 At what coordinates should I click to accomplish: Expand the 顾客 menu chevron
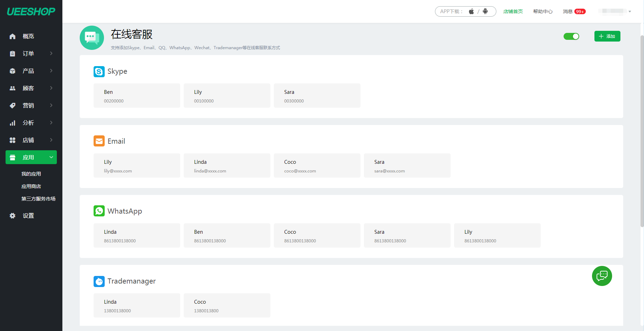pyautogui.click(x=51, y=88)
